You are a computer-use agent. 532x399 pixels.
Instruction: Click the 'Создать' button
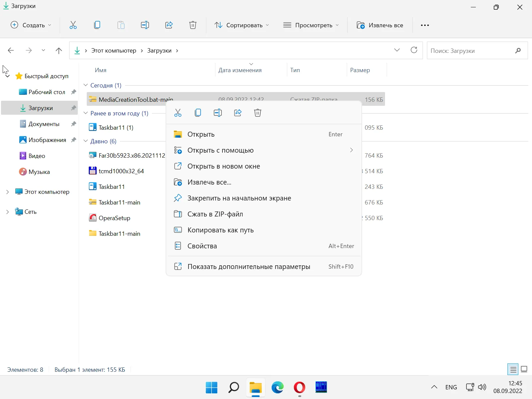click(x=31, y=25)
